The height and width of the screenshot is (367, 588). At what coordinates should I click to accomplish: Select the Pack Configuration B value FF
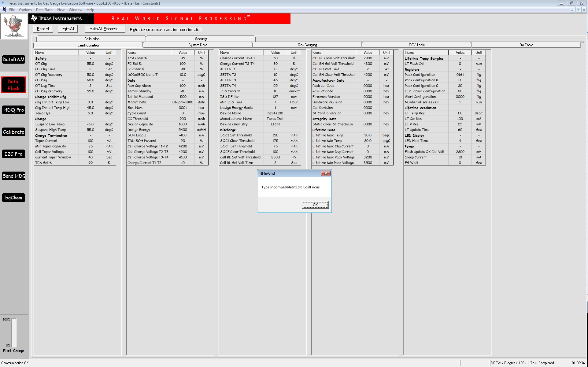460,80
